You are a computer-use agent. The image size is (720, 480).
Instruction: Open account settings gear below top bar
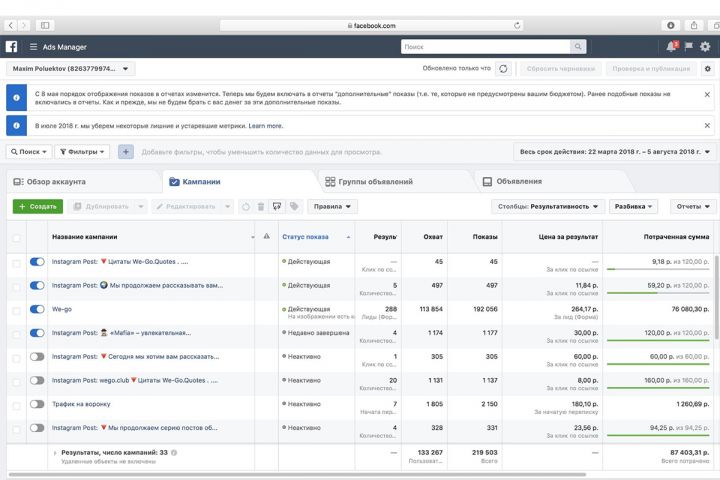coord(708,68)
